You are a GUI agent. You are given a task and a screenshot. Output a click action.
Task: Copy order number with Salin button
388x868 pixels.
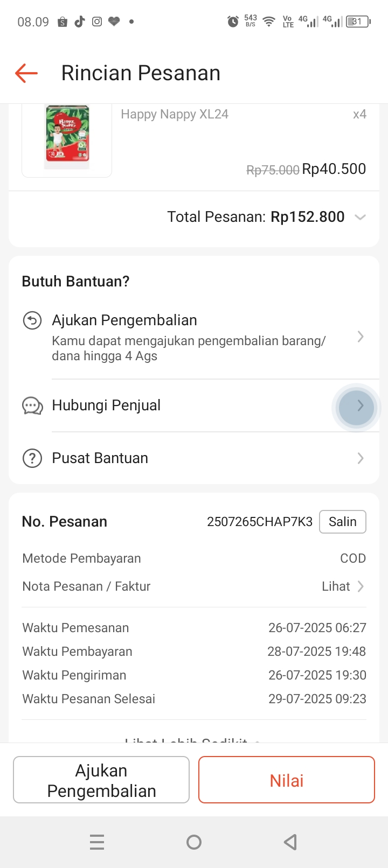coord(343,522)
